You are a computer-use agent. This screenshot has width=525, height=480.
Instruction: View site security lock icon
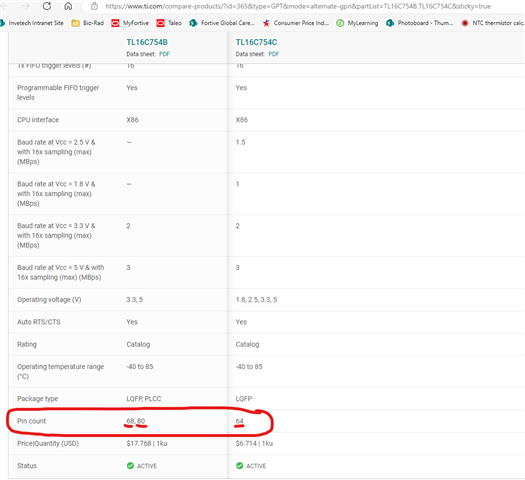coord(94,6)
